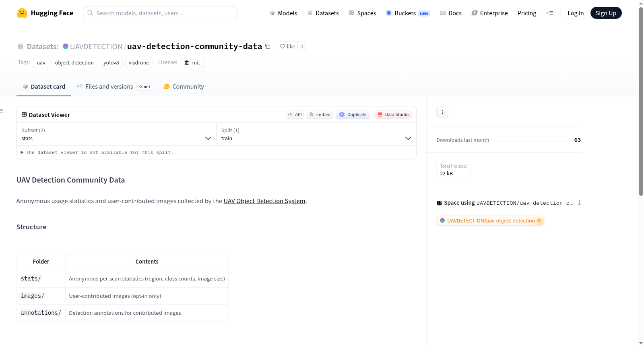Go to the Datasets page
The height and width of the screenshot is (347, 644).
[x=323, y=13]
